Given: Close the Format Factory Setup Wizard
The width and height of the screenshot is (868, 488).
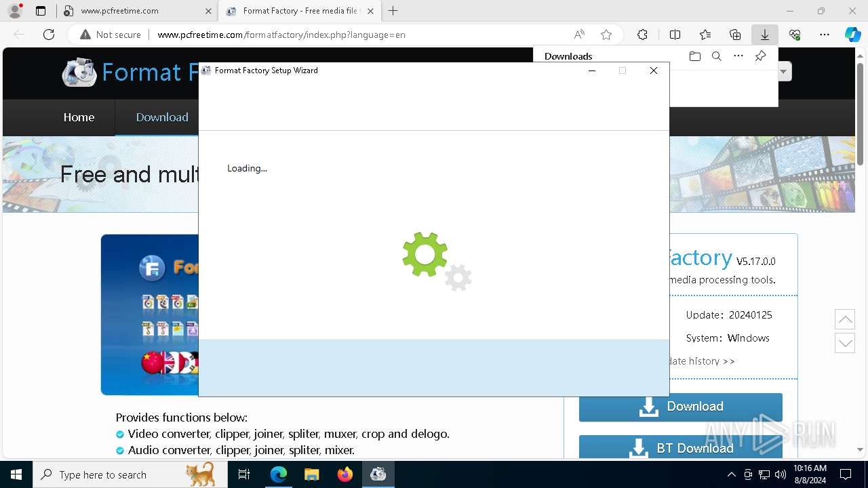Looking at the screenshot, I should (x=654, y=70).
